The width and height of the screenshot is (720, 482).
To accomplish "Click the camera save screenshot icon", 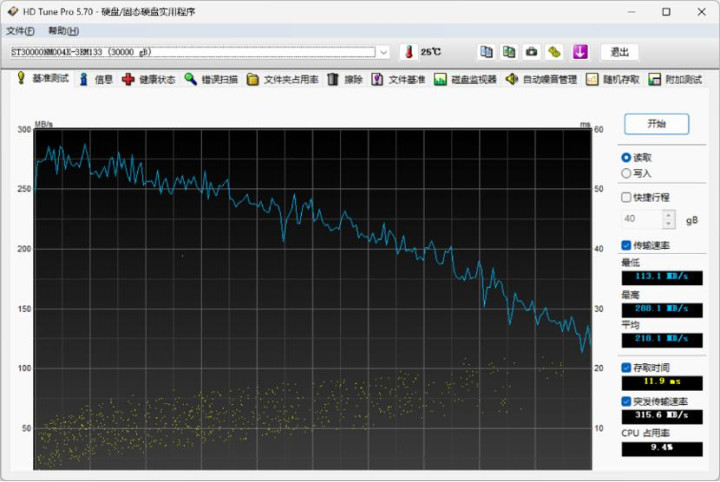I will coord(532,52).
